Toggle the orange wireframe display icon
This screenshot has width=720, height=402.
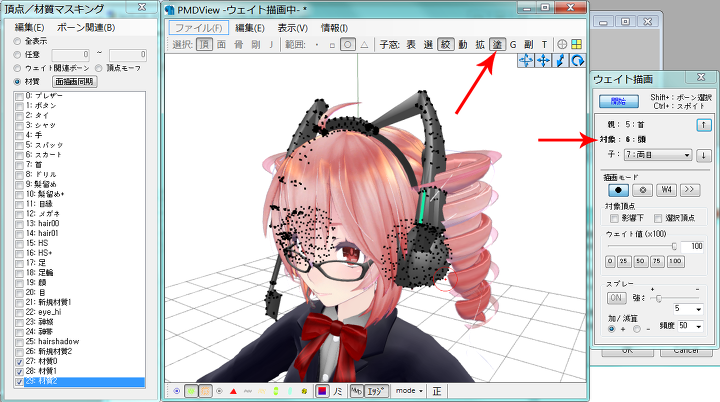pos(205,391)
